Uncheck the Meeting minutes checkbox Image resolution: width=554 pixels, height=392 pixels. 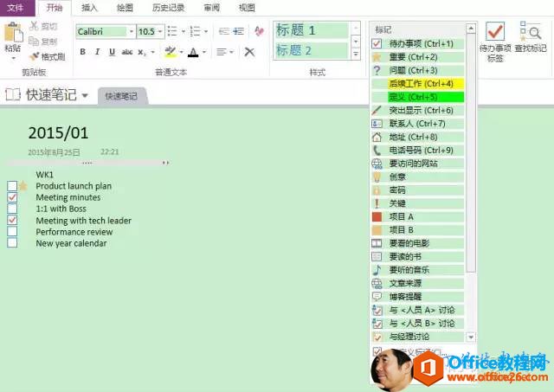coord(12,197)
